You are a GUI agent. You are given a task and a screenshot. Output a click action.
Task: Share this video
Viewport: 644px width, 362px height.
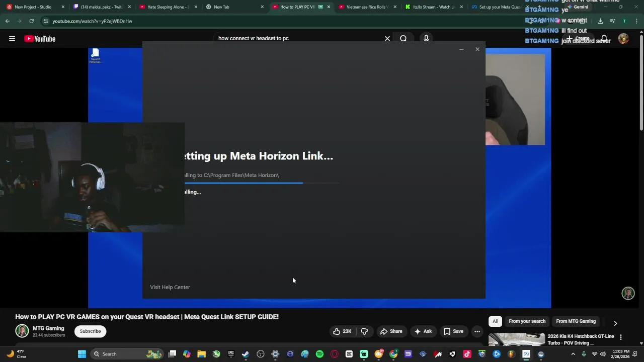(x=391, y=331)
